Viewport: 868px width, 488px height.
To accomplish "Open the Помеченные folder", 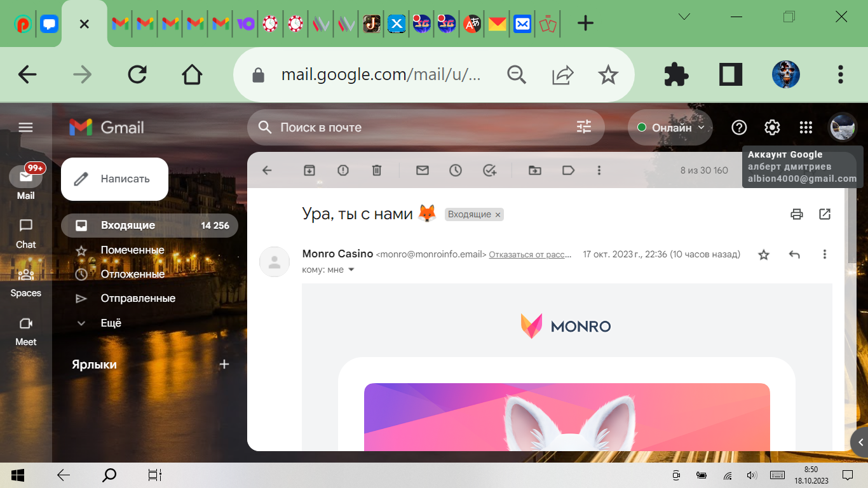I will pos(149,250).
